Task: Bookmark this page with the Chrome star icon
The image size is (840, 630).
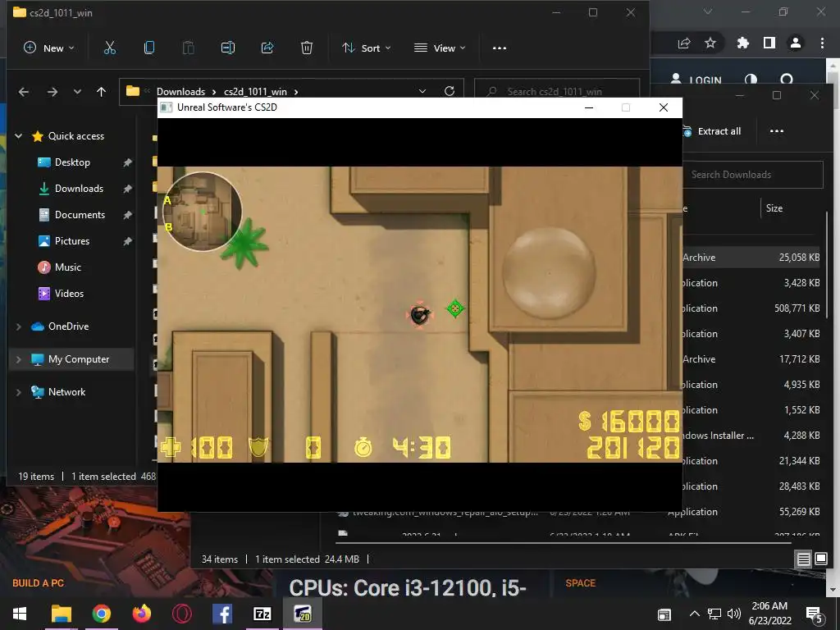Action: click(710, 43)
